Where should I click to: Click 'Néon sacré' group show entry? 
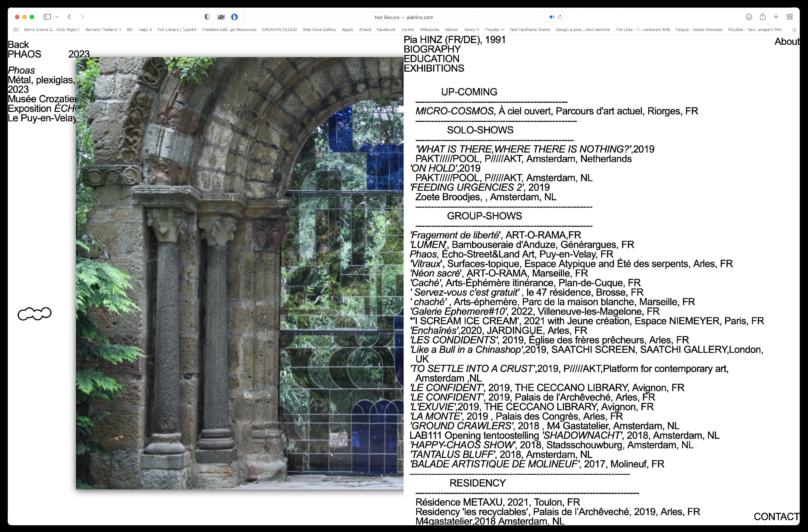click(499, 273)
